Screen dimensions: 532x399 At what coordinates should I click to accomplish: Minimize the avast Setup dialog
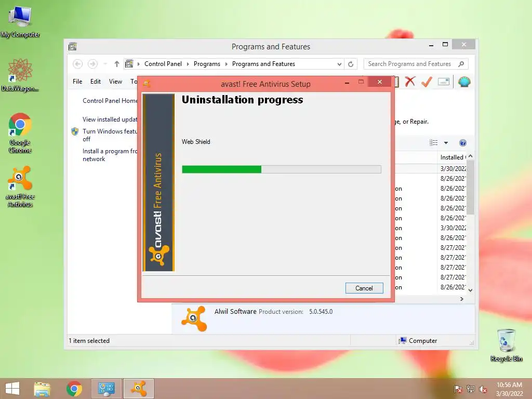347,83
